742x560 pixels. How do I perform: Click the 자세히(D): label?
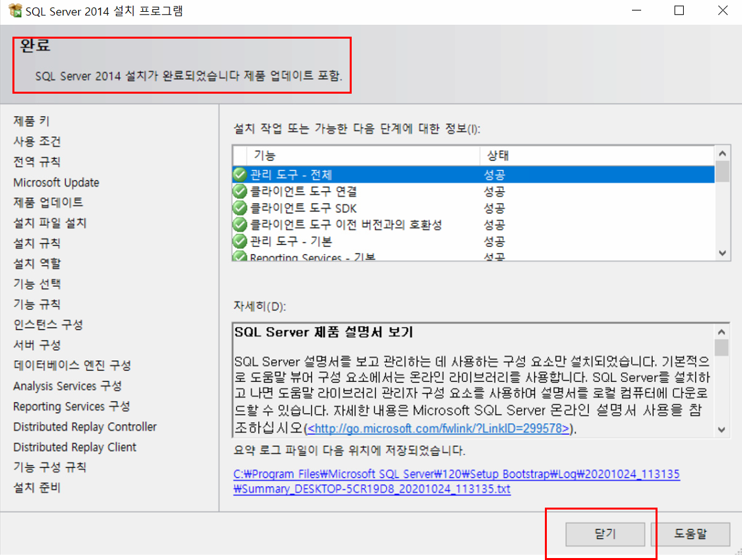[260, 307]
